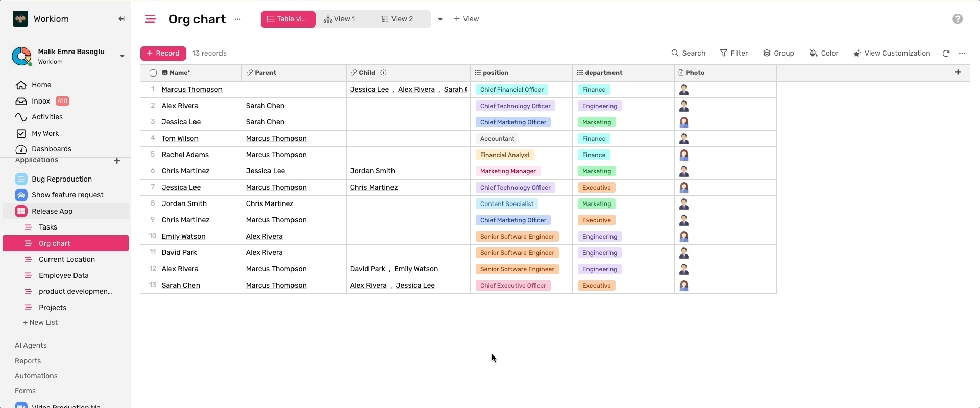Screen dimensions: 980x408
Task: Switch to the View 1 tab
Action: [x=339, y=19]
